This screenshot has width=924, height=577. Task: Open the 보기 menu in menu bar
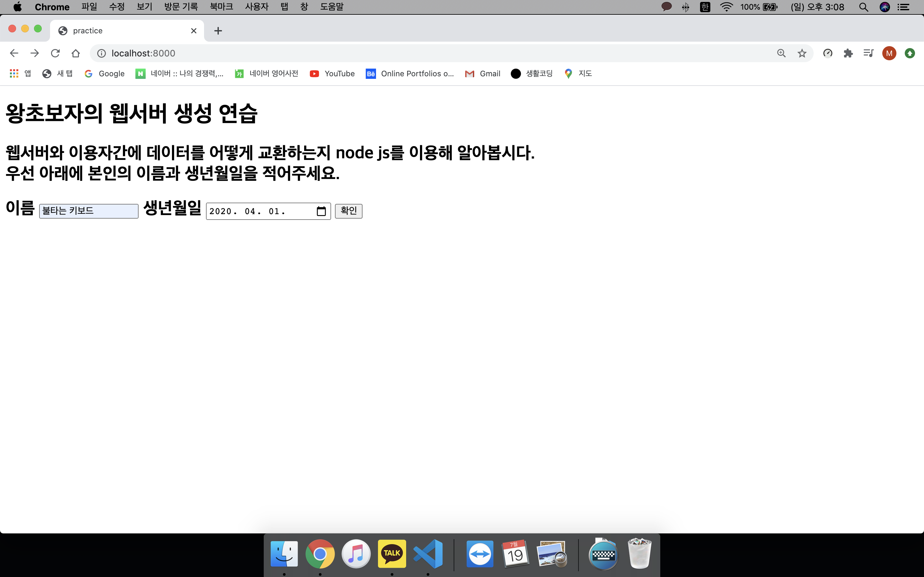[x=144, y=7]
